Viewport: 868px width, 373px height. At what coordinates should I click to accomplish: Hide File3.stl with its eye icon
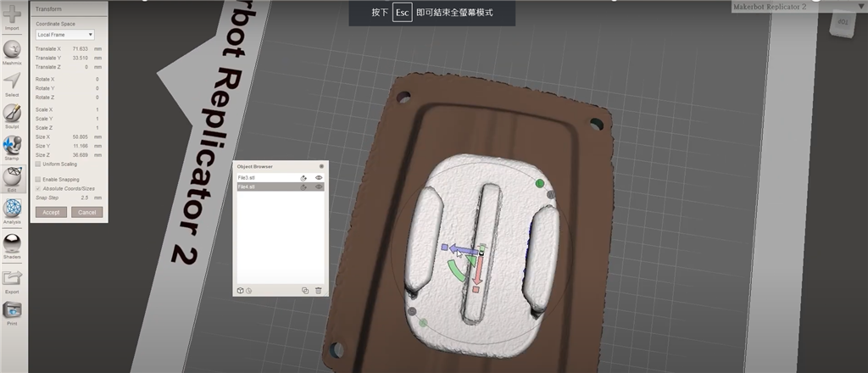[x=319, y=177]
